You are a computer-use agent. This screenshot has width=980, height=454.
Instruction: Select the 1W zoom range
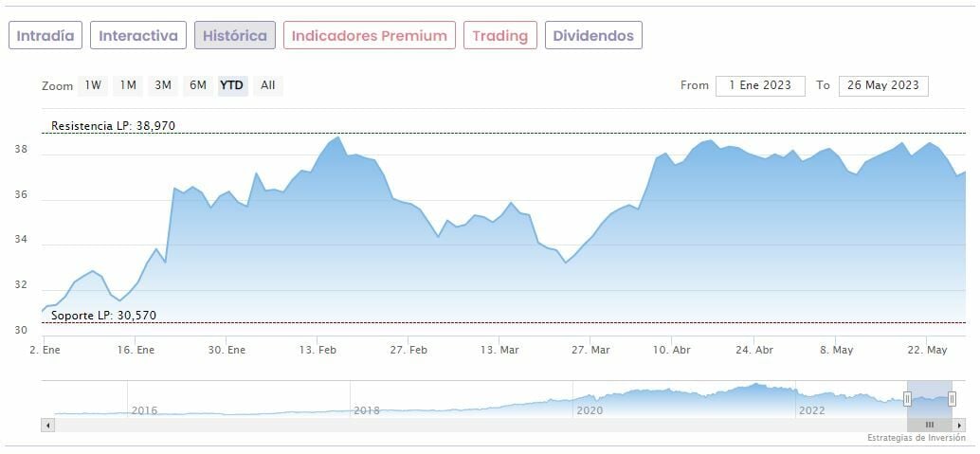point(93,85)
